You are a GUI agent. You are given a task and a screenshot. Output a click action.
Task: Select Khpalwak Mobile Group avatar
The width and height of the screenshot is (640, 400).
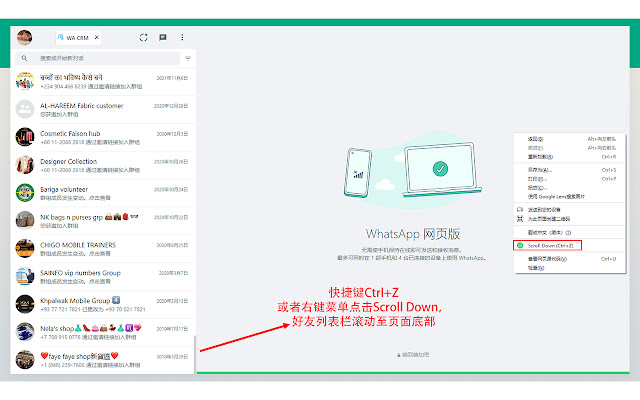click(x=25, y=304)
